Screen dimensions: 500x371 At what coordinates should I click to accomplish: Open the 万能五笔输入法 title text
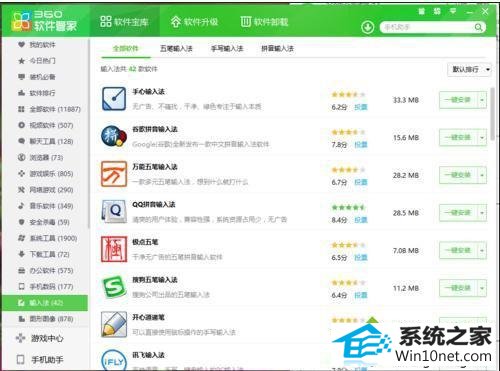point(155,167)
